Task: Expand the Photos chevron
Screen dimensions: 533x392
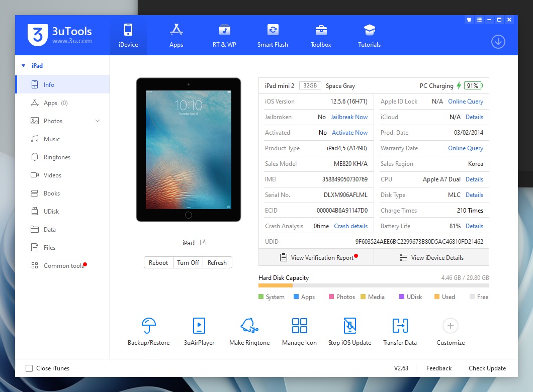Action: click(98, 121)
